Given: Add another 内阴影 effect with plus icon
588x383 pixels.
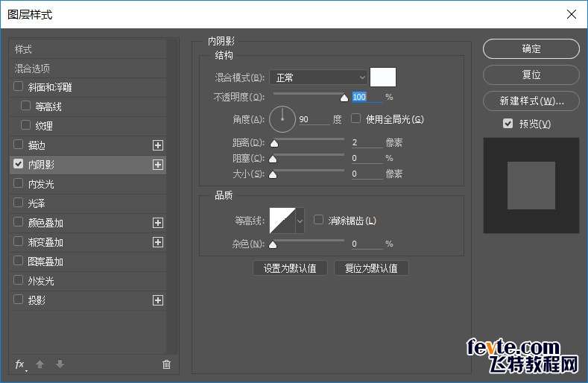Looking at the screenshot, I should (x=158, y=165).
